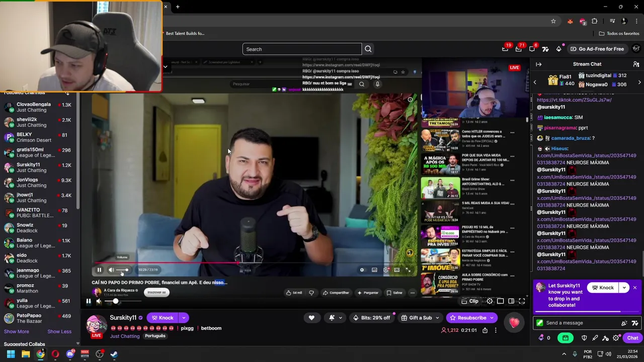644x362 pixels.
Task: Open Just Chatting category link
Action: [x=125, y=336]
